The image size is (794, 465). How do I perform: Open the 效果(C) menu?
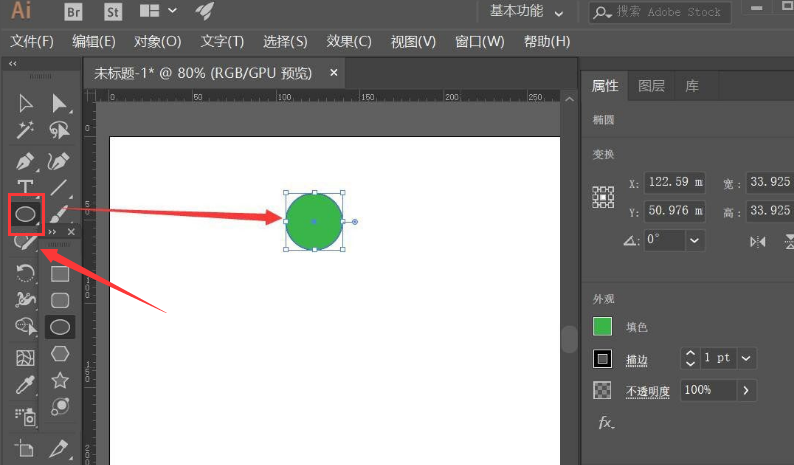(x=349, y=41)
